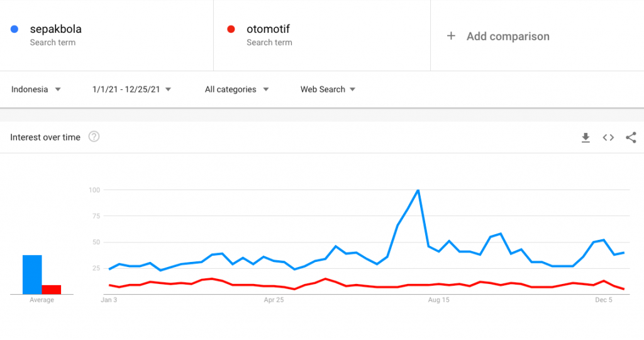Open the Interest over time help icon

(94, 137)
